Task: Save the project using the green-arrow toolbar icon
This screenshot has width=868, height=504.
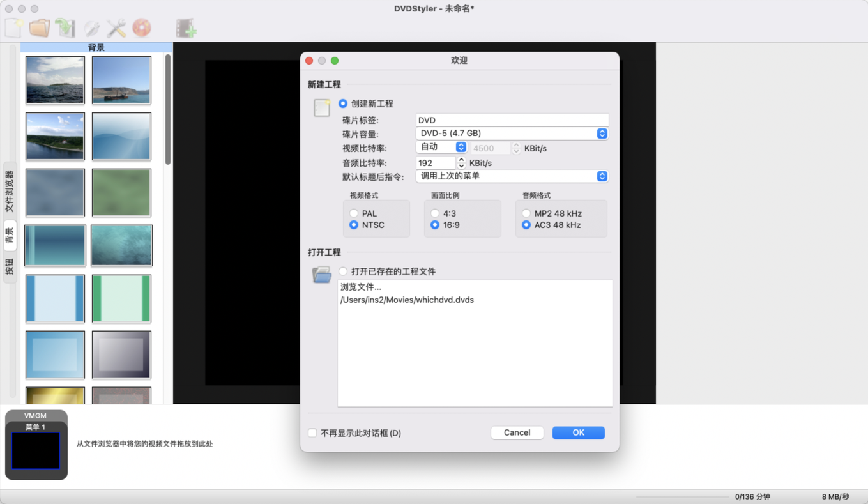Action: [65, 28]
